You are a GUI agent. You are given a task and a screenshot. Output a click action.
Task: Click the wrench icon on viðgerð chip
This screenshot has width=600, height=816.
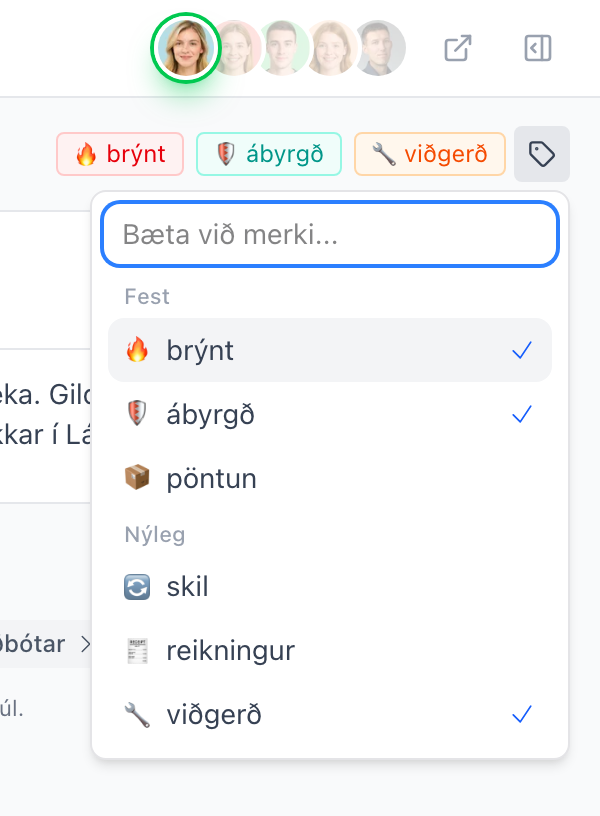click(385, 154)
